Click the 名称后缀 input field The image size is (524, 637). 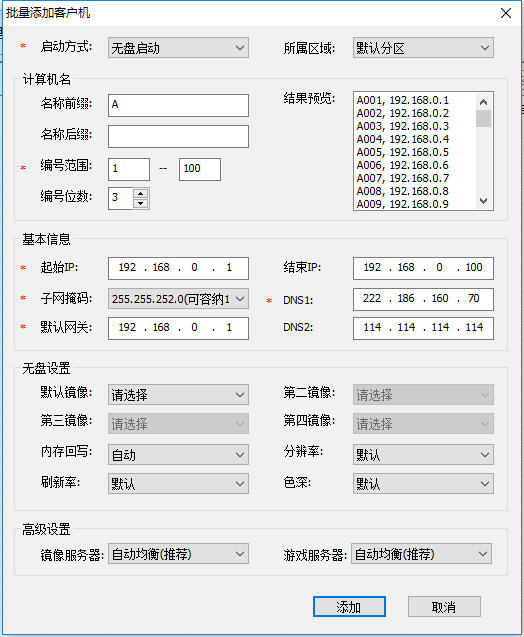(x=178, y=136)
